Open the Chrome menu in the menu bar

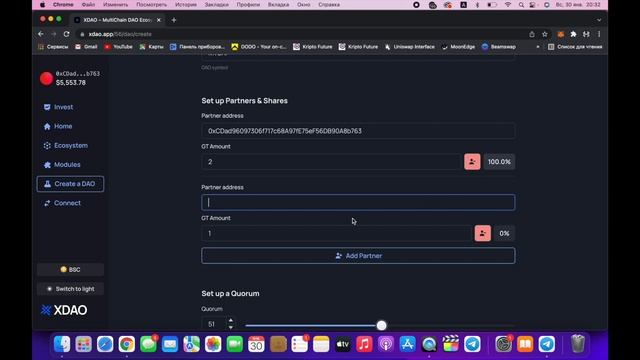coord(63,5)
